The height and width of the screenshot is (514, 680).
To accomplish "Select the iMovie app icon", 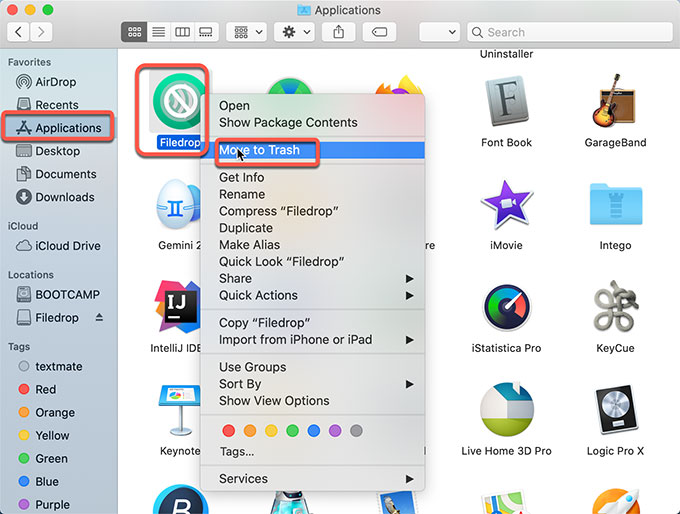I will (506, 204).
